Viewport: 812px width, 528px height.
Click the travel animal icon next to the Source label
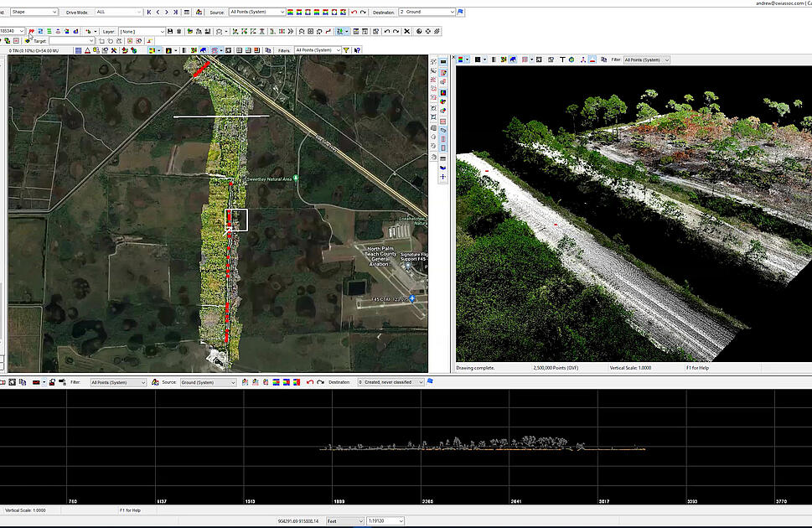[199, 13]
